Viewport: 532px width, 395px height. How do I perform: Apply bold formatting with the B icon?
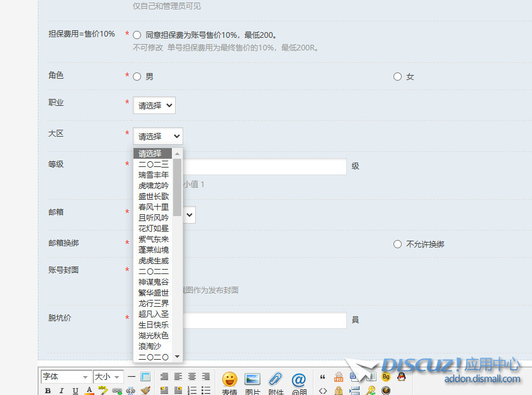pyautogui.click(x=47, y=391)
